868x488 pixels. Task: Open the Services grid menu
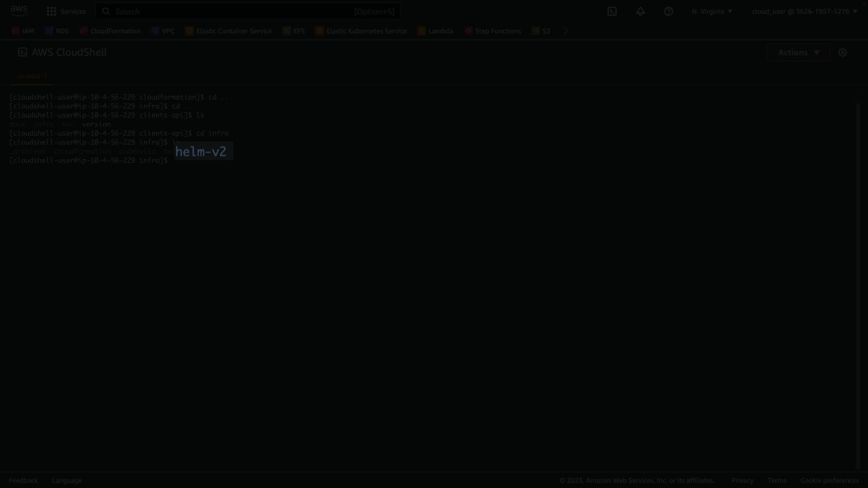coord(66,11)
